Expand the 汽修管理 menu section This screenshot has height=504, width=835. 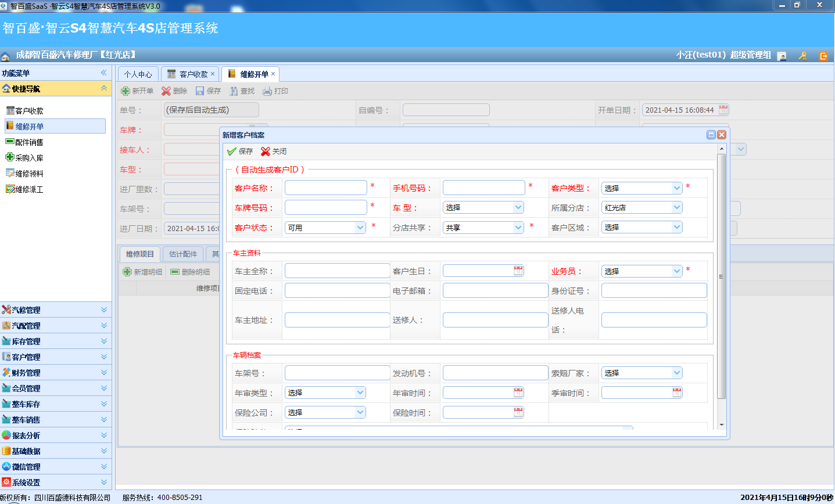tap(104, 310)
